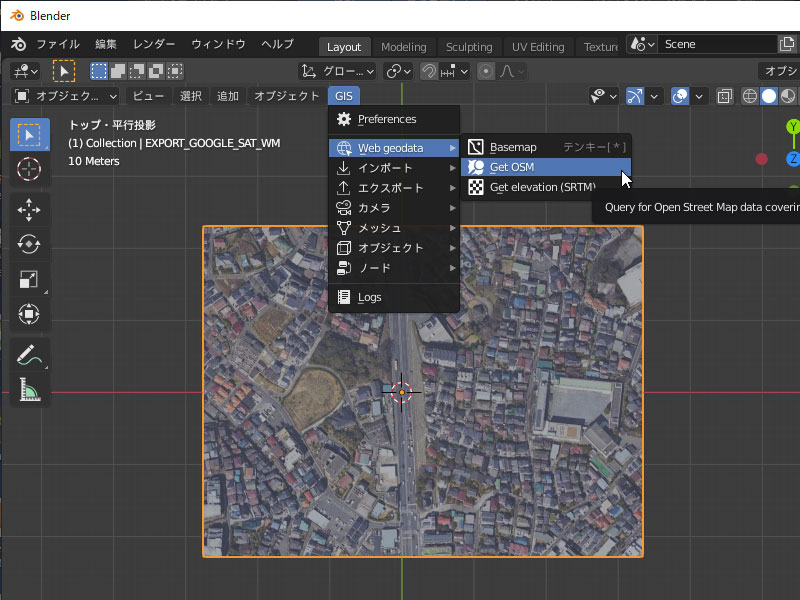Select the Measure ruler tool
Viewport: 800px width, 600px height.
pos(29,390)
